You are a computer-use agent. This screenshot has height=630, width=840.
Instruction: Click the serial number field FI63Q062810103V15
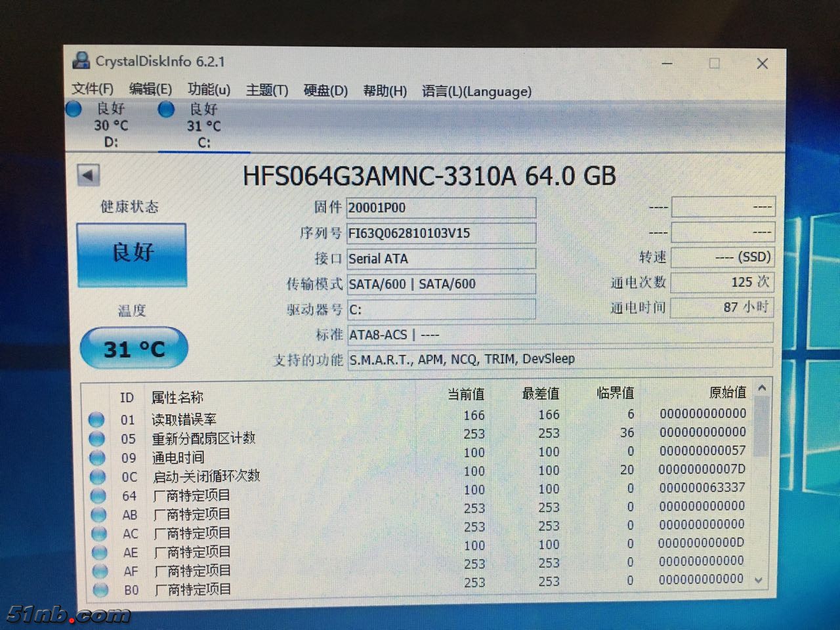441,233
